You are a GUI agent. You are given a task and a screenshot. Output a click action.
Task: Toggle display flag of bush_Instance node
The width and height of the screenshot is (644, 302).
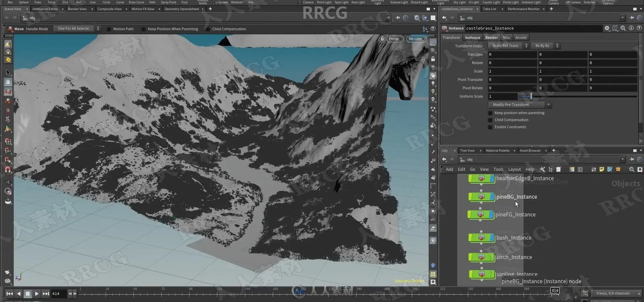click(x=492, y=238)
